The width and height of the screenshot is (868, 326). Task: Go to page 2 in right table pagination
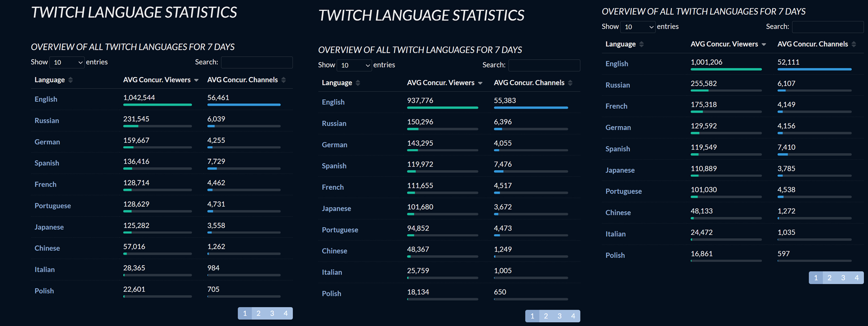829,278
